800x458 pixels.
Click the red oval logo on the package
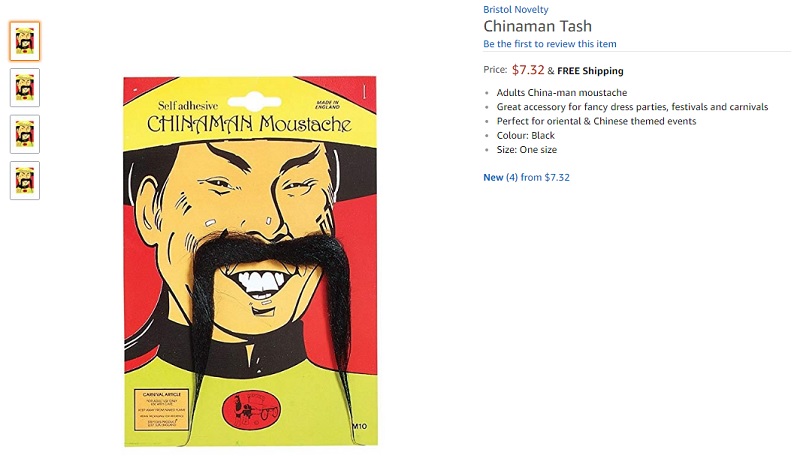[251, 411]
